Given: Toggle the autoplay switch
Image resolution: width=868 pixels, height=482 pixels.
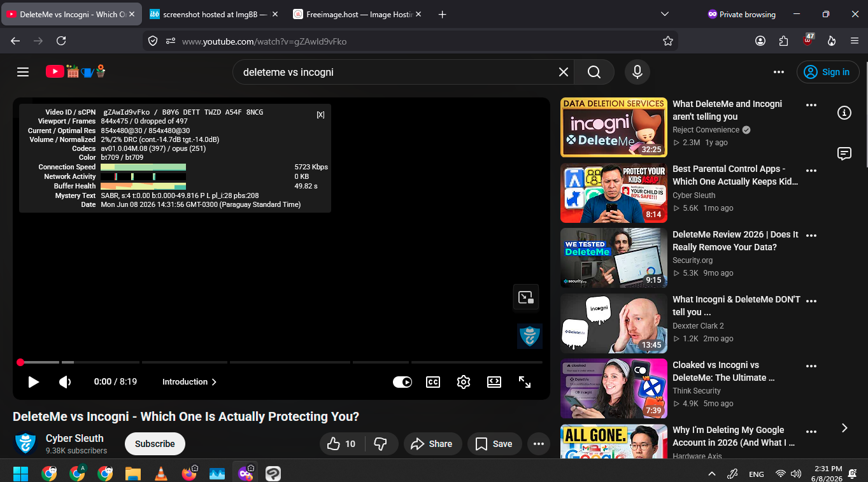Looking at the screenshot, I should (x=402, y=382).
